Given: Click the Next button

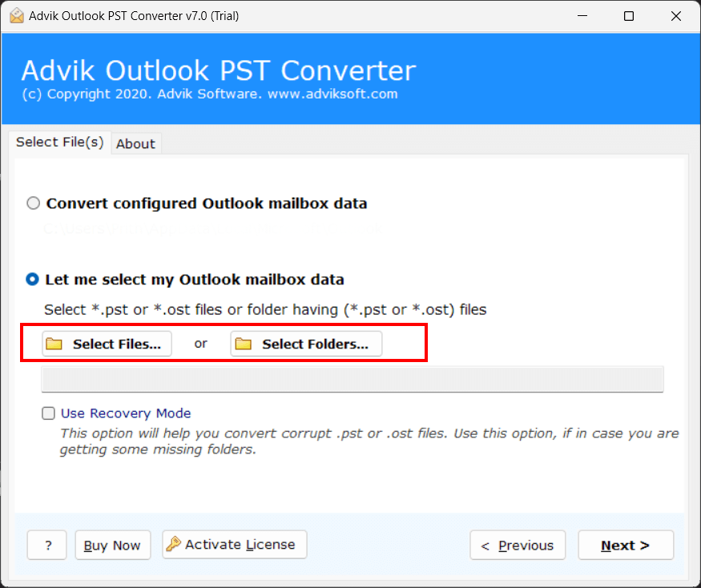Looking at the screenshot, I should point(626,545).
